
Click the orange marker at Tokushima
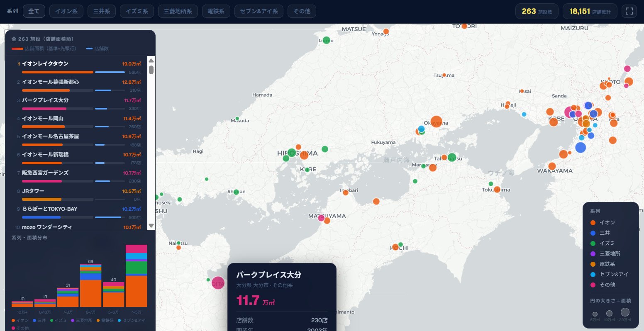point(497,190)
